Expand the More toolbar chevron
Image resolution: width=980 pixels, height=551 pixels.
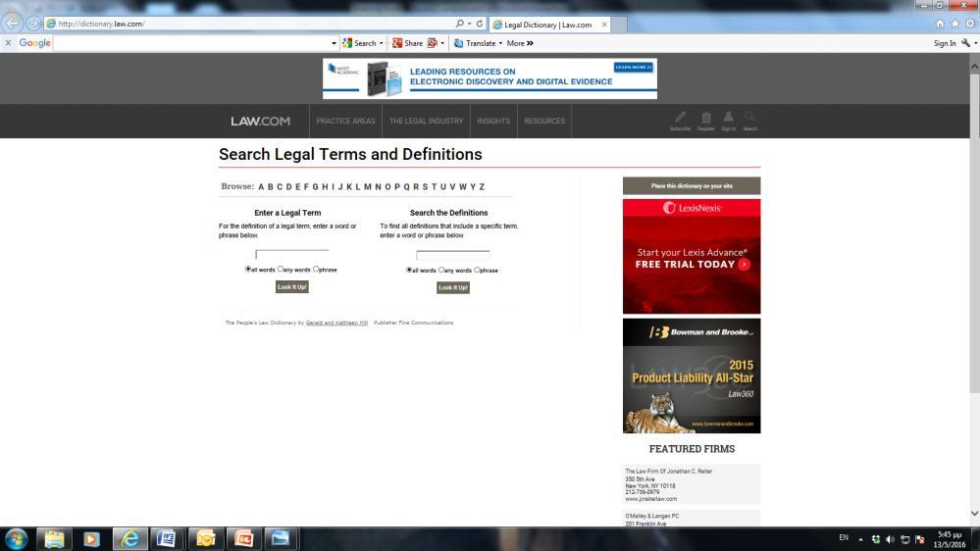click(x=530, y=43)
